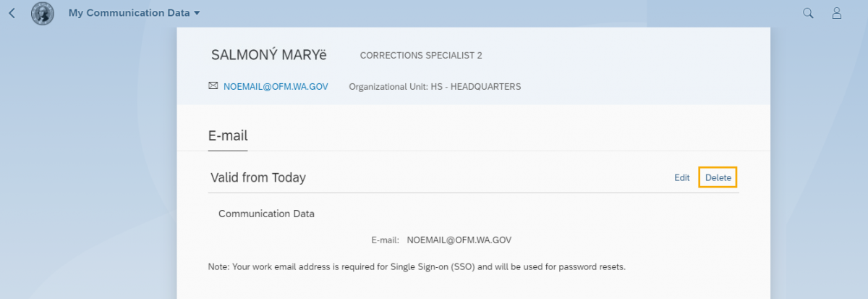Click the Valid from Today heading
The image size is (868, 299).
(258, 177)
